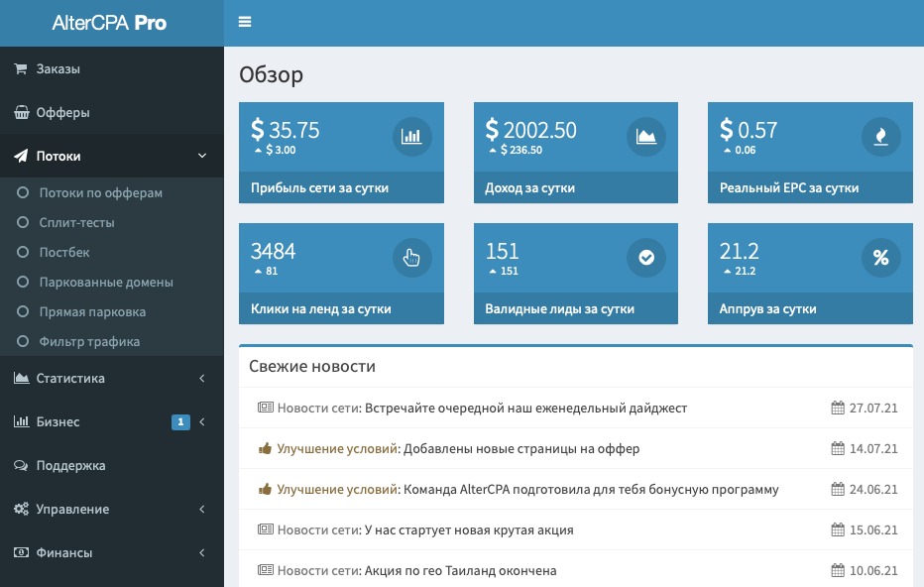Click the badge showing 1 beside Бизнес
The image size is (924, 587).
pyautogui.click(x=180, y=421)
